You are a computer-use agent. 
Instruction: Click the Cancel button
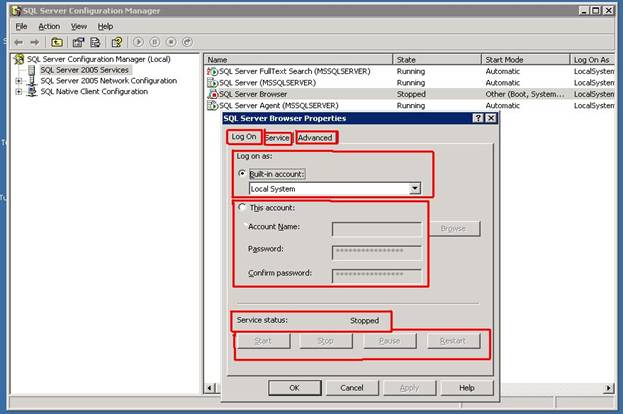tap(351, 387)
